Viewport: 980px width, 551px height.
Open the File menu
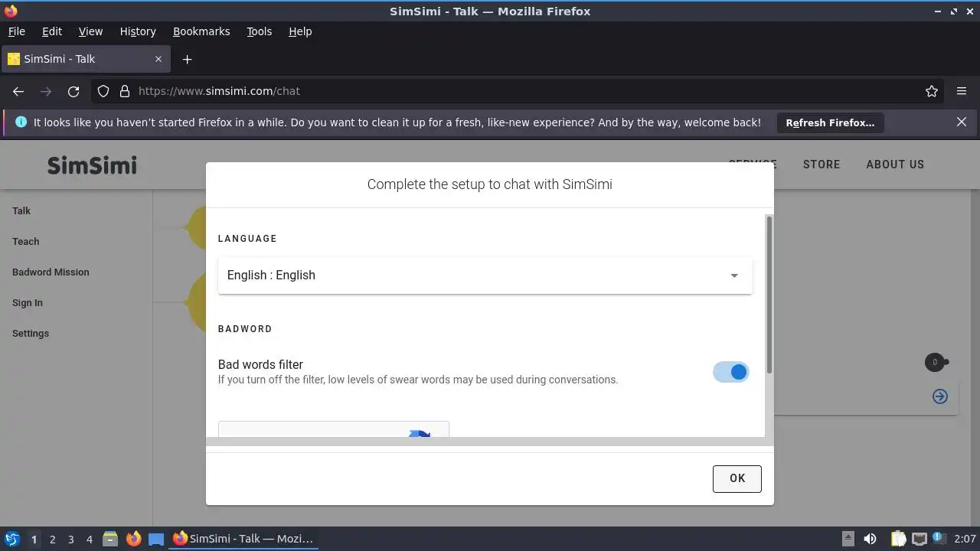(16, 31)
